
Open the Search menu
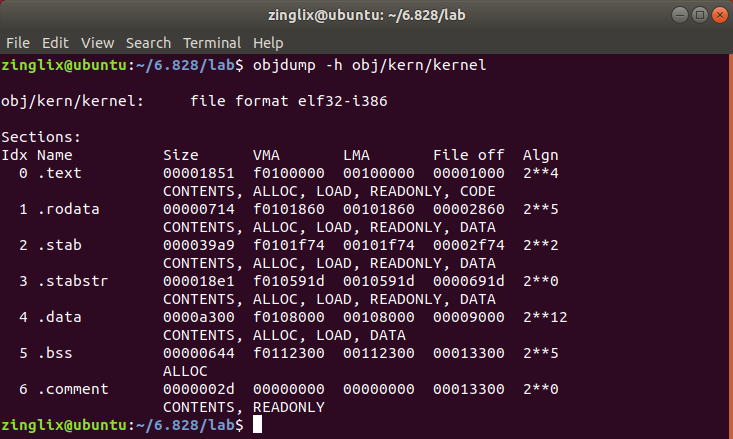tap(148, 43)
